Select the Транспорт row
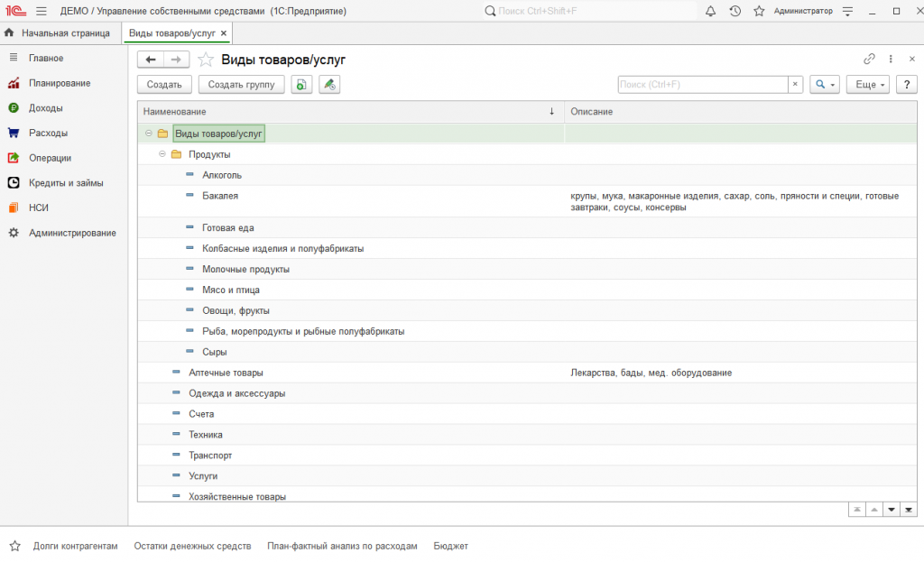Screen dimensions: 924x562 click(527, 455)
